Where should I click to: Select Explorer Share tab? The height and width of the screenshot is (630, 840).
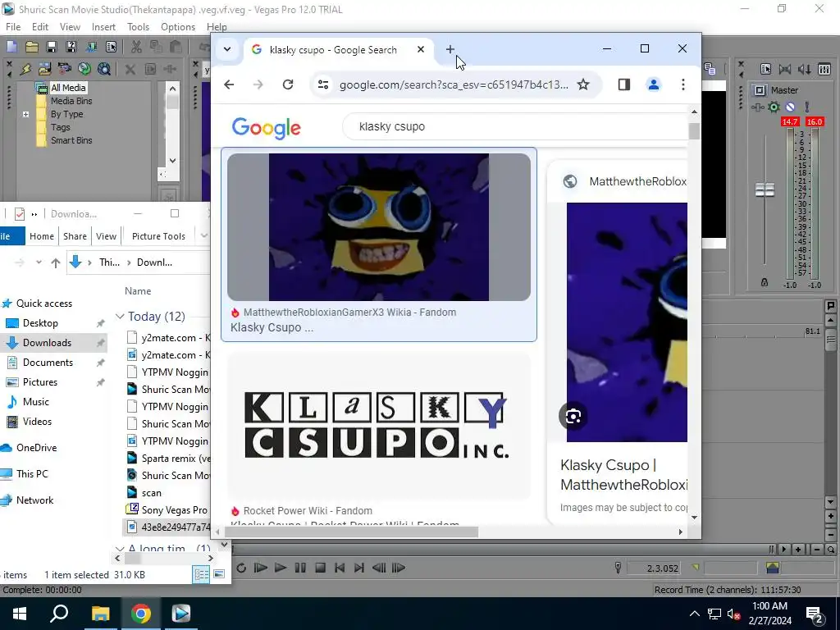pyautogui.click(x=75, y=236)
